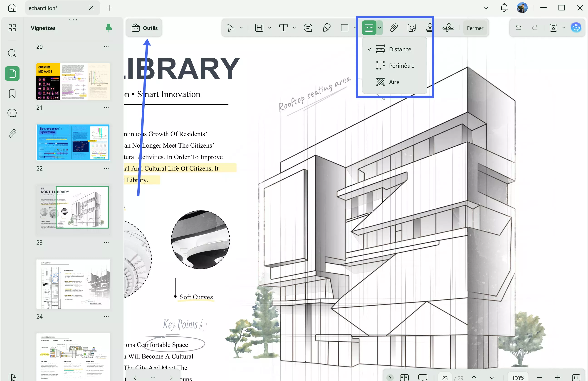Screen dimensions: 588x381
Task: Open the save options dropdown arrow
Action: coord(563,28)
